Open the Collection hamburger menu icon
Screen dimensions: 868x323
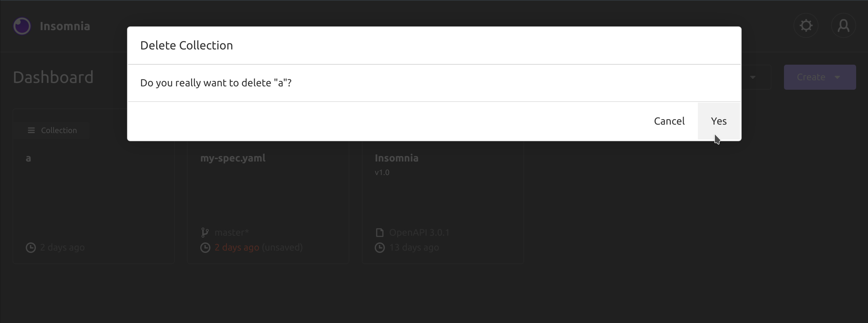[x=32, y=130]
